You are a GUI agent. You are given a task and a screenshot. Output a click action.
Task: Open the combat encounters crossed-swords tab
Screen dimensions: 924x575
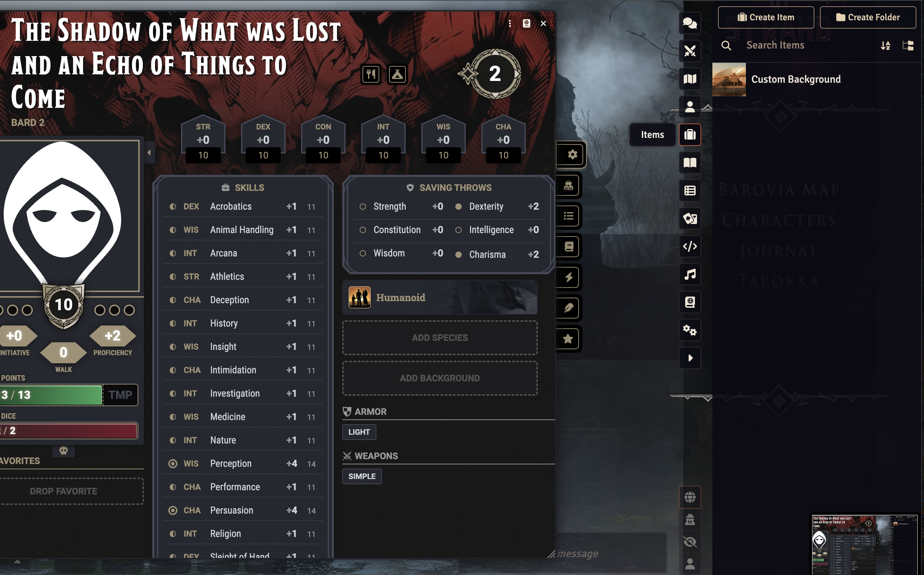click(x=690, y=51)
